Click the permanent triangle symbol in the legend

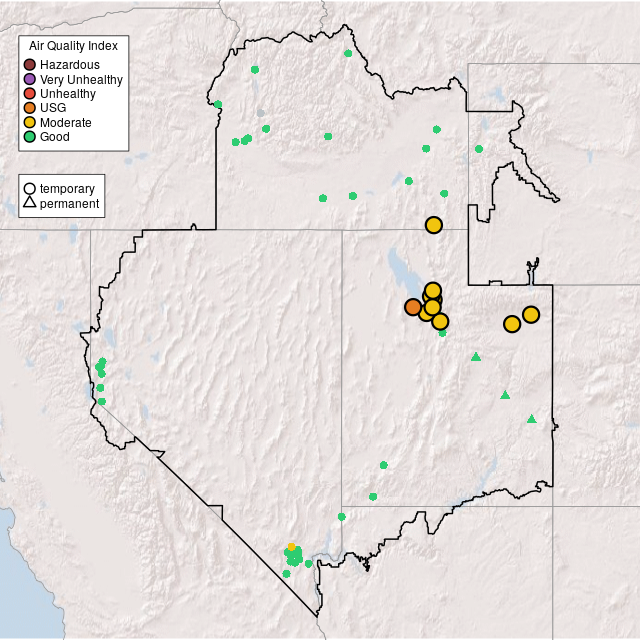tap(30, 203)
